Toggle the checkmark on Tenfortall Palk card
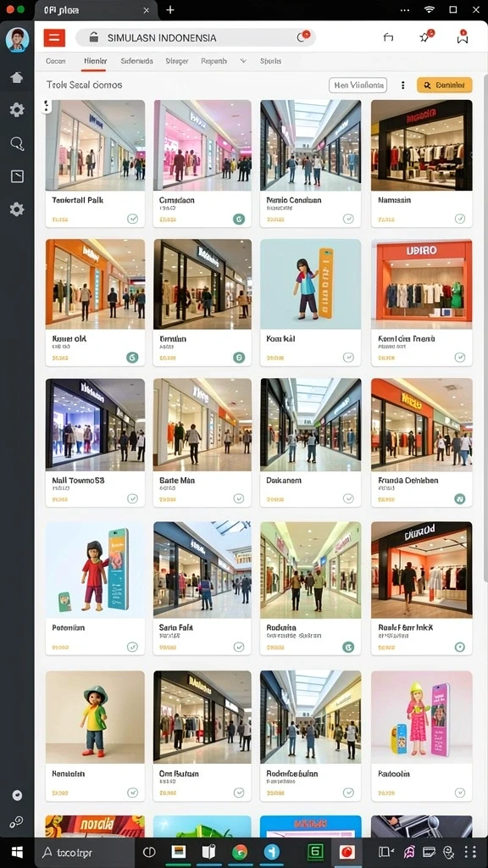The width and height of the screenshot is (488, 868). 132,218
